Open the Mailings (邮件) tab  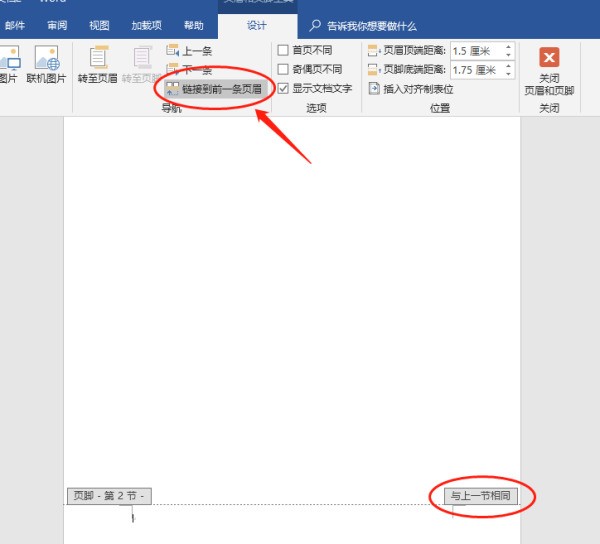tap(15, 26)
